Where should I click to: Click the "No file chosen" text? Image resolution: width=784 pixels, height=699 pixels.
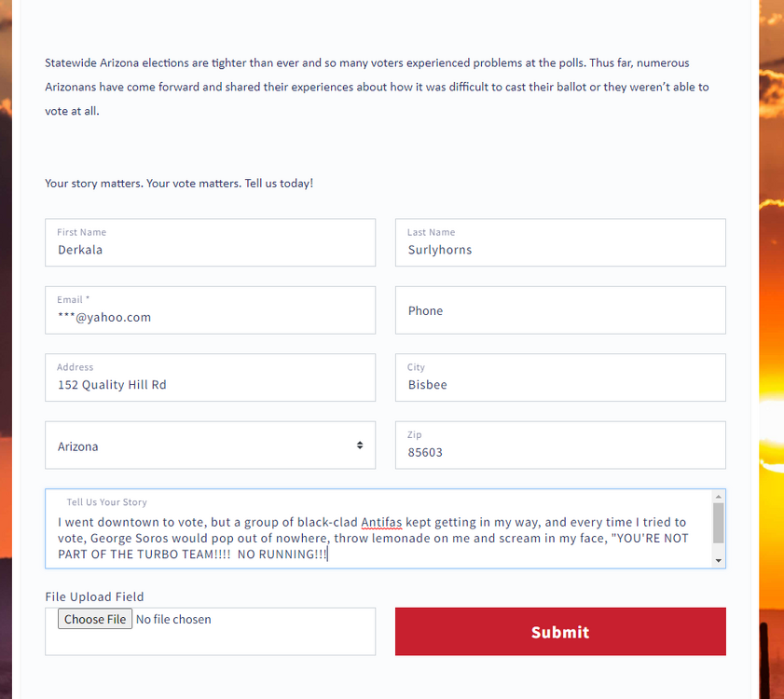tap(173, 620)
